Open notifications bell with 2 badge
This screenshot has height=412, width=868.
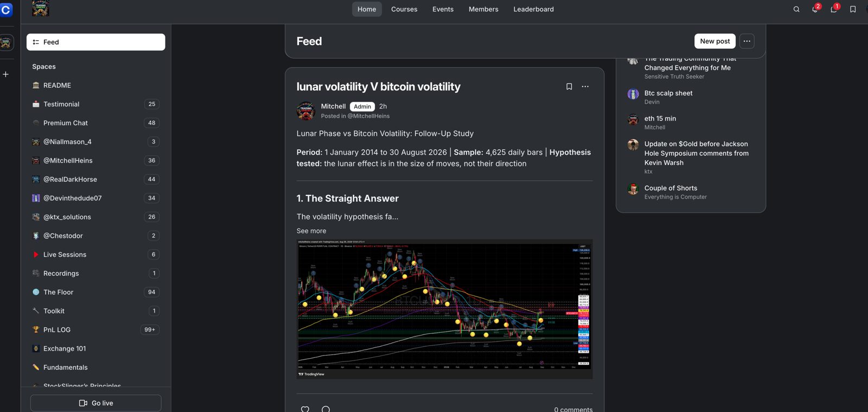[x=815, y=9]
